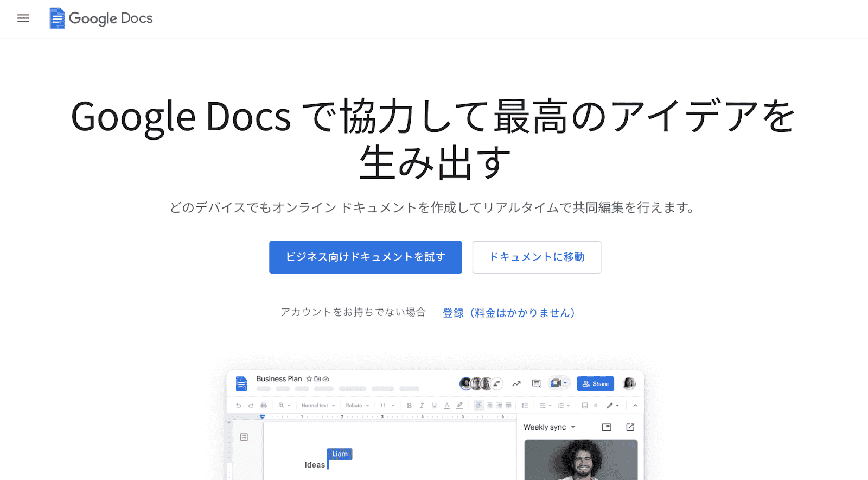868x480 pixels.
Task: Open the zoom magnifier dropdown
Action: click(x=285, y=406)
